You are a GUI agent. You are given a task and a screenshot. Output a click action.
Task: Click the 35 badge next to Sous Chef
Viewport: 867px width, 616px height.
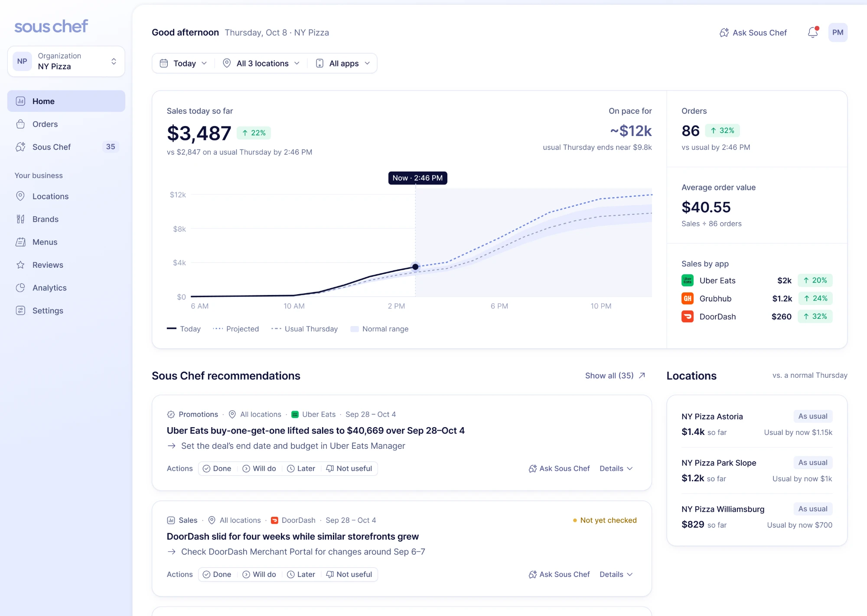(x=111, y=147)
